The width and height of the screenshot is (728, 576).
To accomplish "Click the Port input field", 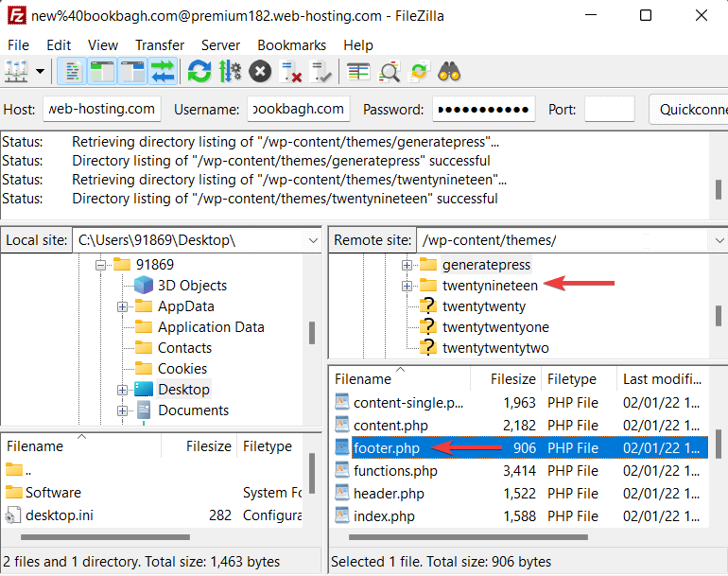I will 610,109.
